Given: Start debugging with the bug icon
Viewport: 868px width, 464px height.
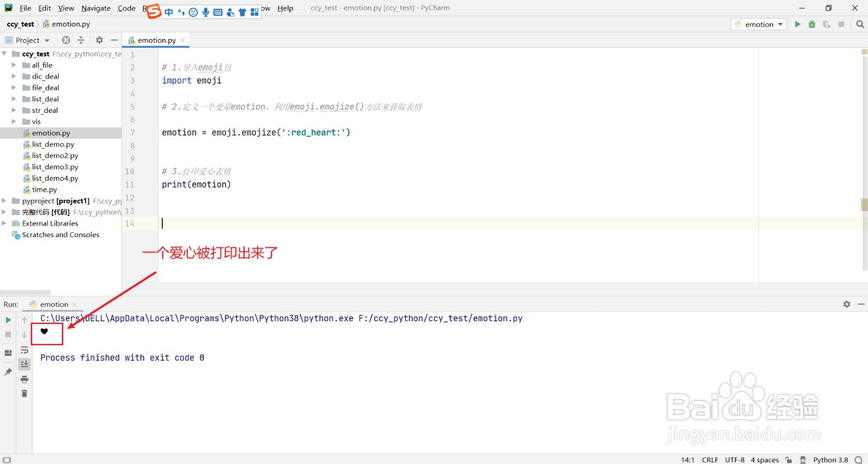Looking at the screenshot, I should (x=812, y=24).
